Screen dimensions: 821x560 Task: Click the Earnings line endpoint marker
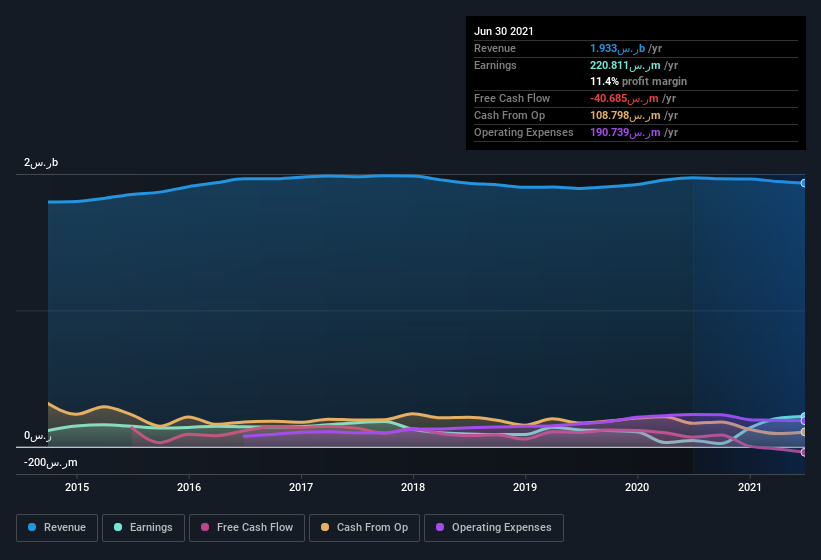click(x=804, y=417)
